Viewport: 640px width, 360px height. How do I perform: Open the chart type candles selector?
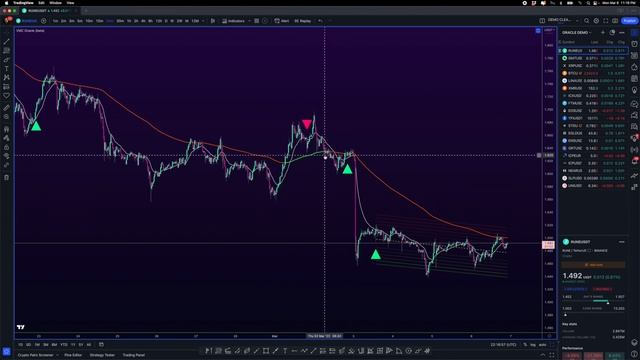213,21
